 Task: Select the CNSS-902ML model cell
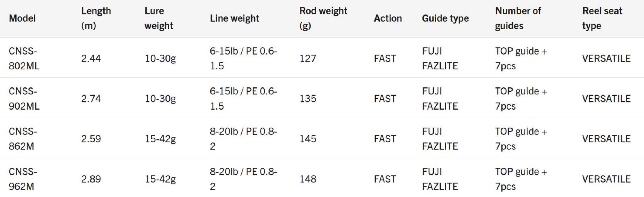point(24,99)
